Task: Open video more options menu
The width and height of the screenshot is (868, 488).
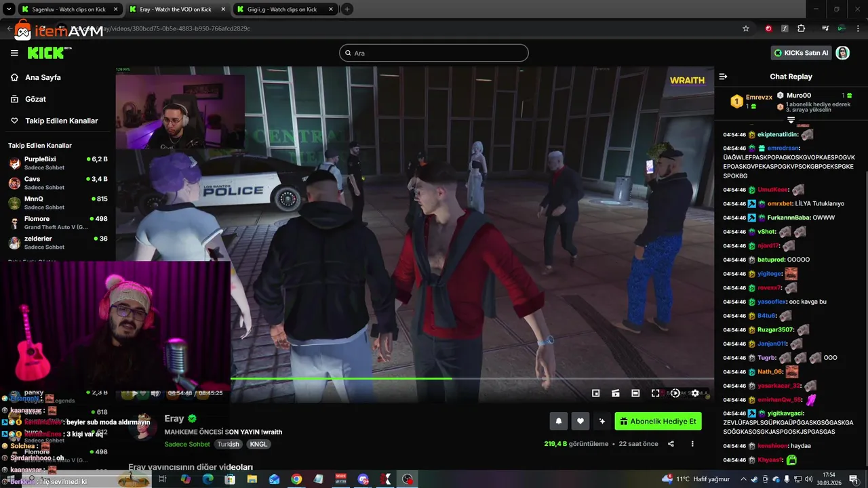Action: (692, 444)
